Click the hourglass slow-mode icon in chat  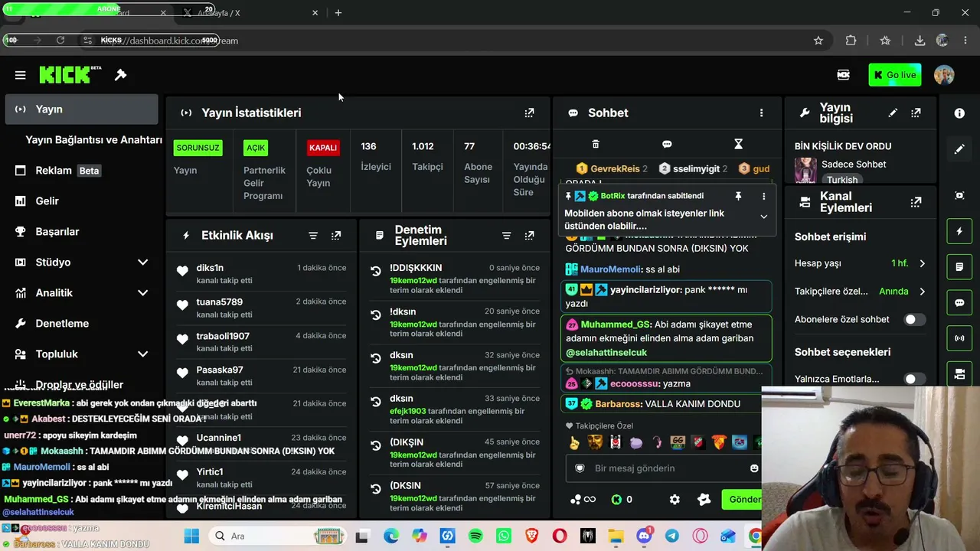pyautogui.click(x=738, y=144)
